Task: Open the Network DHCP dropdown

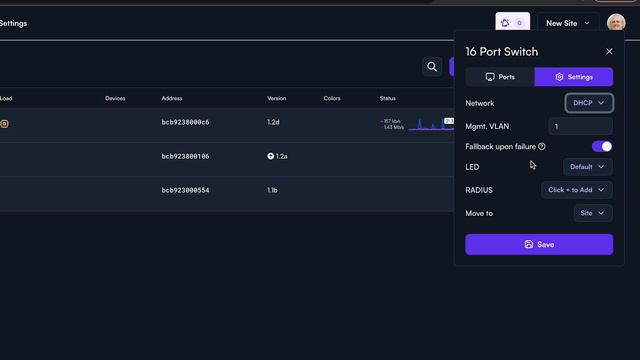Action: (x=589, y=103)
